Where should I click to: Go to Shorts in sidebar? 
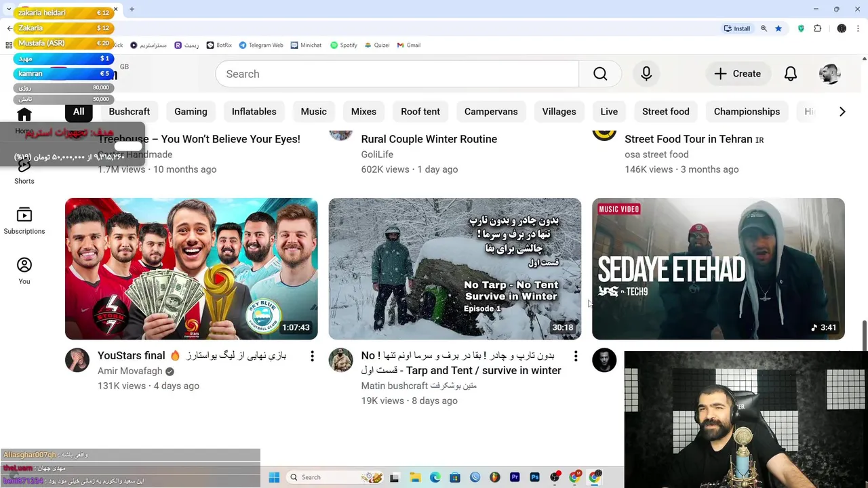24,171
